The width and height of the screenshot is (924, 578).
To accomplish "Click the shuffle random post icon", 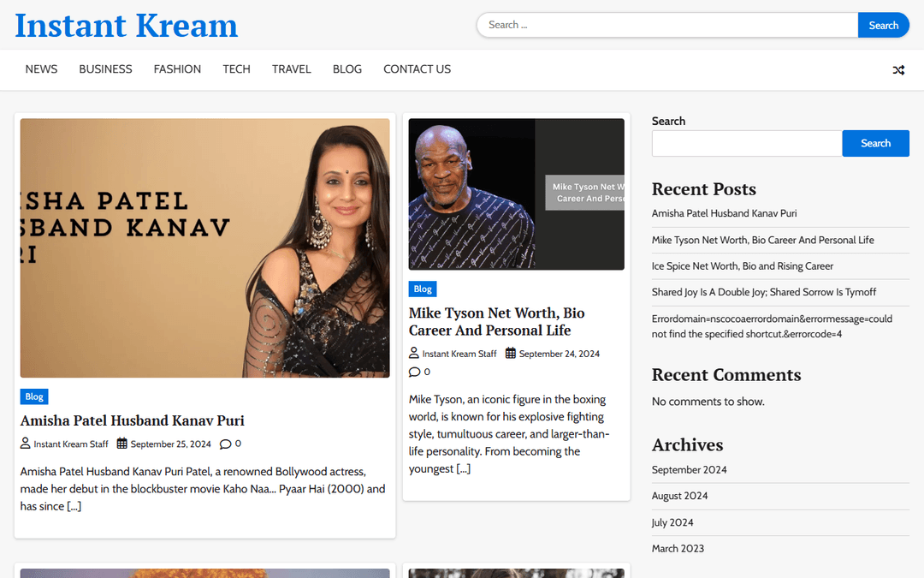I will pos(898,70).
